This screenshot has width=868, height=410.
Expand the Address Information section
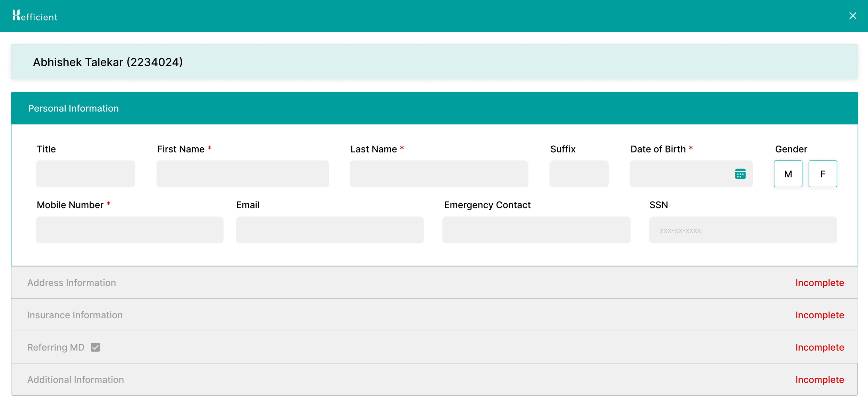[72, 282]
